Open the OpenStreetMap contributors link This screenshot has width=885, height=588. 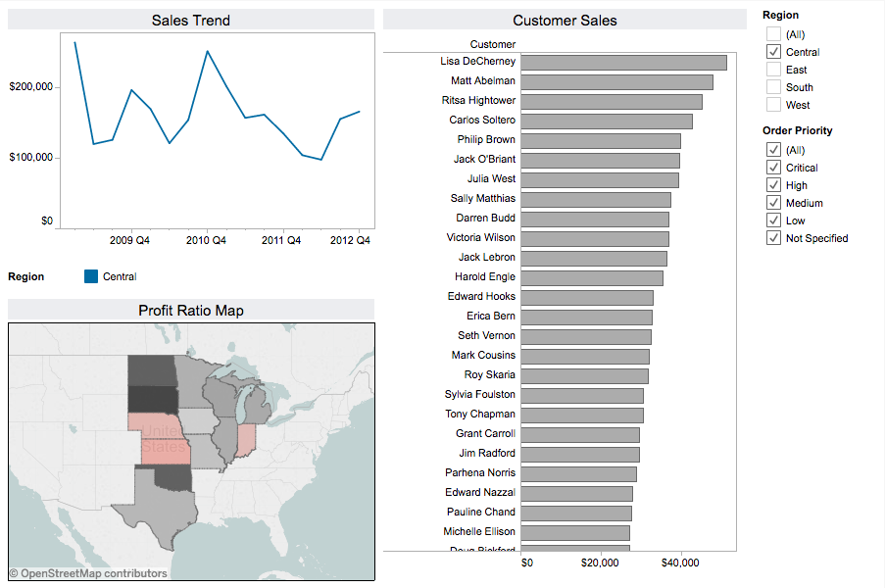coord(69,573)
